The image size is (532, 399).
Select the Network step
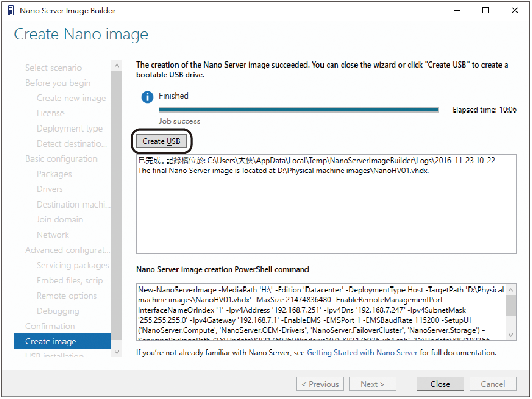point(53,235)
